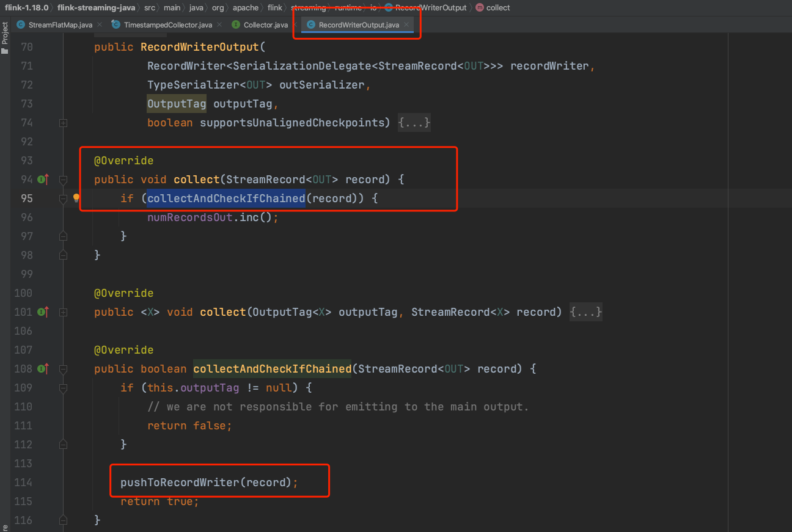This screenshot has width=792, height=532.
Task: Click the implements-method gutter icon on line 94
Action: pos(42,179)
